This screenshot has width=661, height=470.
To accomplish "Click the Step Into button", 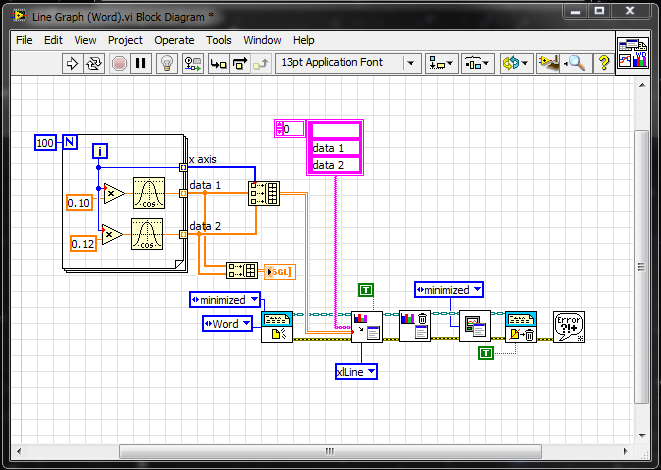I will (x=217, y=63).
